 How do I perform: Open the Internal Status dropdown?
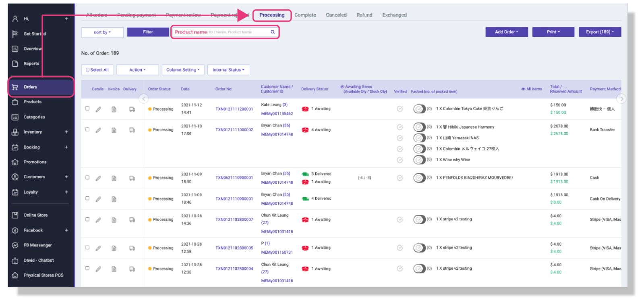229,70
